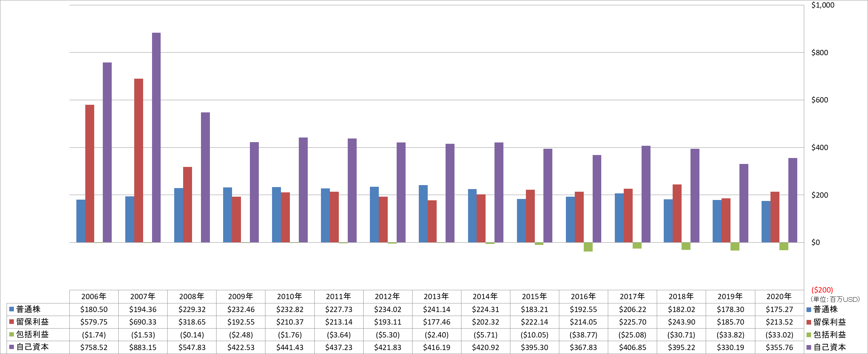Click the 包括利益 label in right legend
868x354 pixels.
[830, 335]
